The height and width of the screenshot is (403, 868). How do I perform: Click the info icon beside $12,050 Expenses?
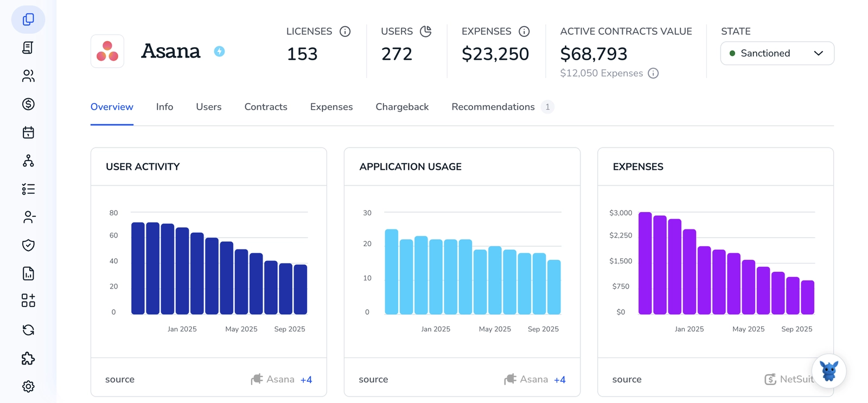pos(653,73)
